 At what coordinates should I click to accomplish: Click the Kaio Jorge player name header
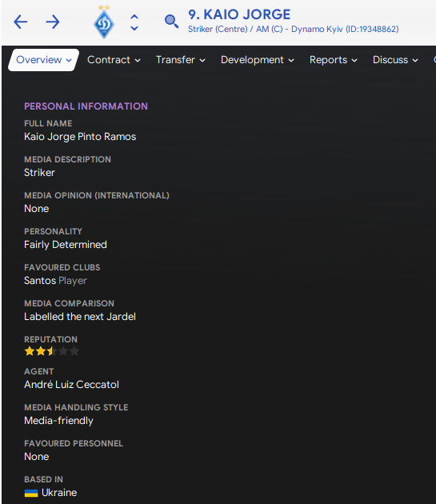click(239, 14)
